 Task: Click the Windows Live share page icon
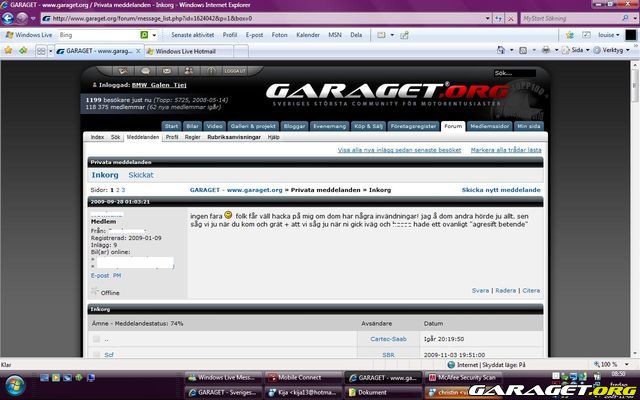(x=404, y=35)
